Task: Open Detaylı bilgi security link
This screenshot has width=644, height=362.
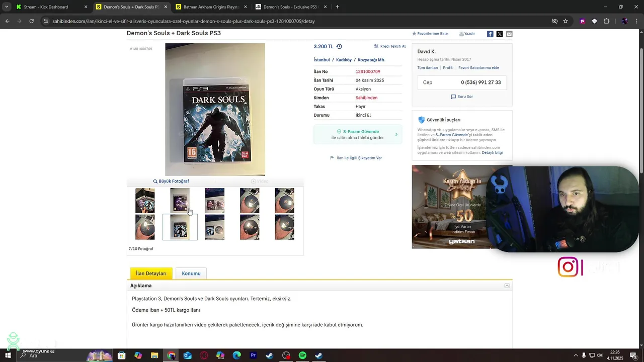Action: [x=492, y=153]
